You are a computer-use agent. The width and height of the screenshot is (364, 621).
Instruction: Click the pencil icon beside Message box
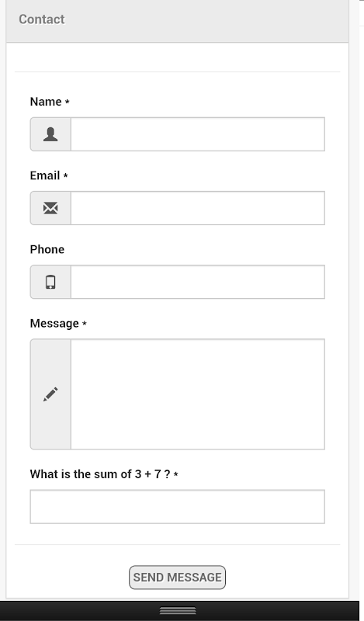(50, 394)
